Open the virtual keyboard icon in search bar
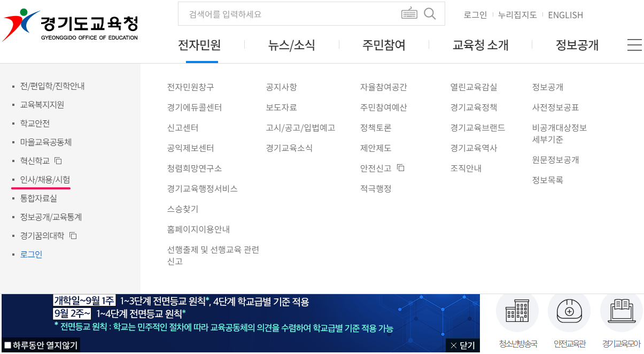Viewport: 644px width, 354px height. [409, 14]
